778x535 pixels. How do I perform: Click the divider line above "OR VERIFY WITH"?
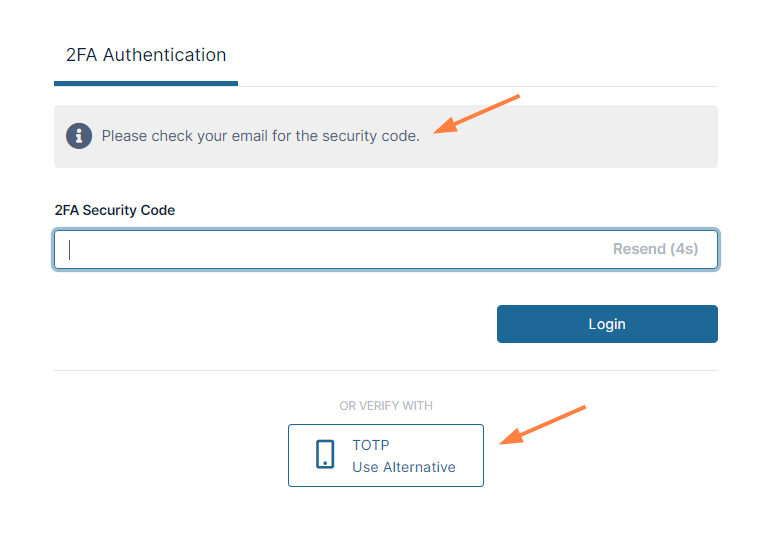pos(386,371)
